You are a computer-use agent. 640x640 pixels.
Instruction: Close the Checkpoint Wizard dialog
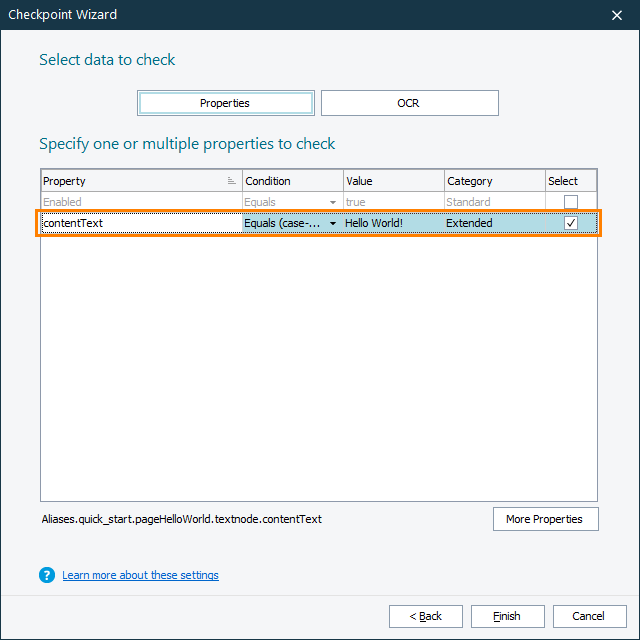(616, 14)
